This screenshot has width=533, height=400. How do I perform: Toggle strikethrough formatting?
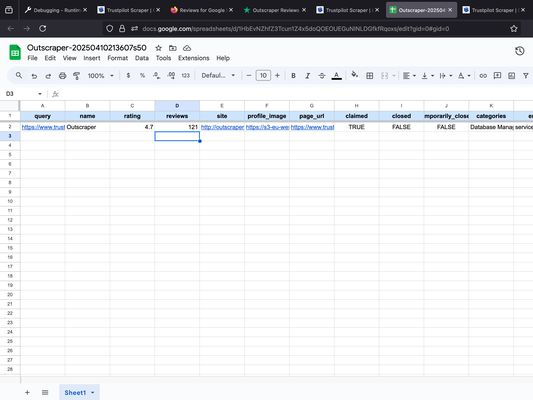(322, 75)
